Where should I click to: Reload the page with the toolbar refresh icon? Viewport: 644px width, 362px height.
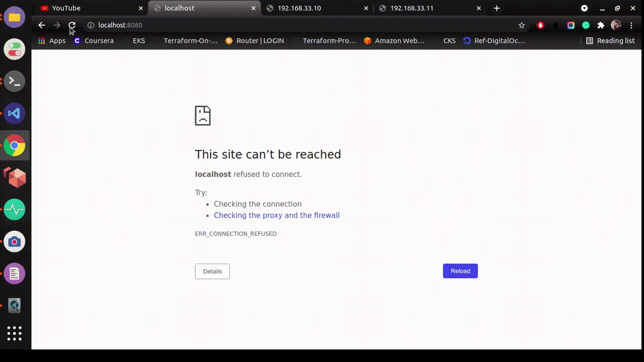(72, 25)
